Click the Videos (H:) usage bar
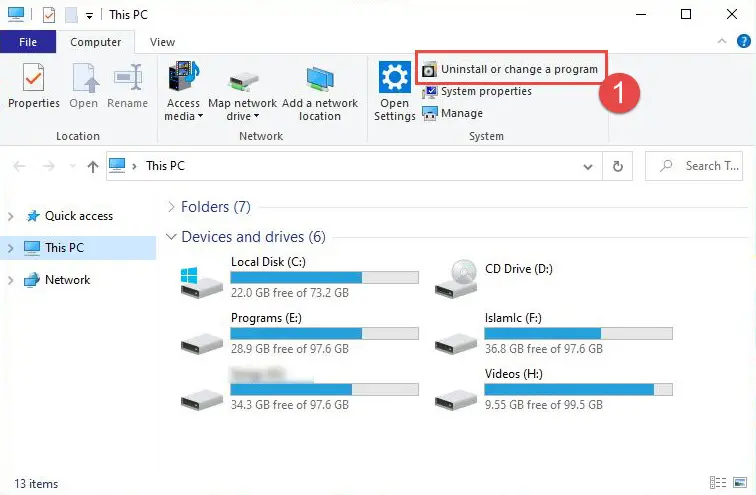 coord(579,389)
